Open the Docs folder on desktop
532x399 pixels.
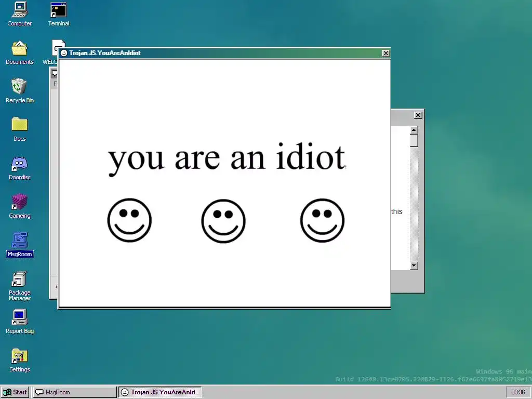point(19,129)
